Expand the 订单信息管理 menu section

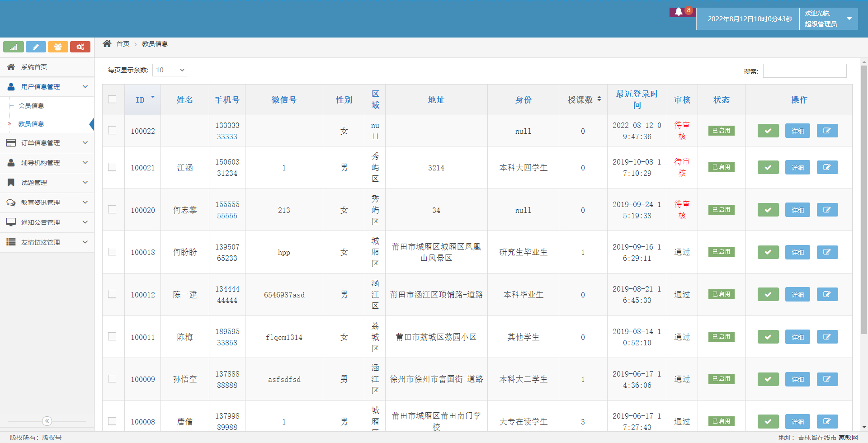pyautogui.click(x=47, y=142)
